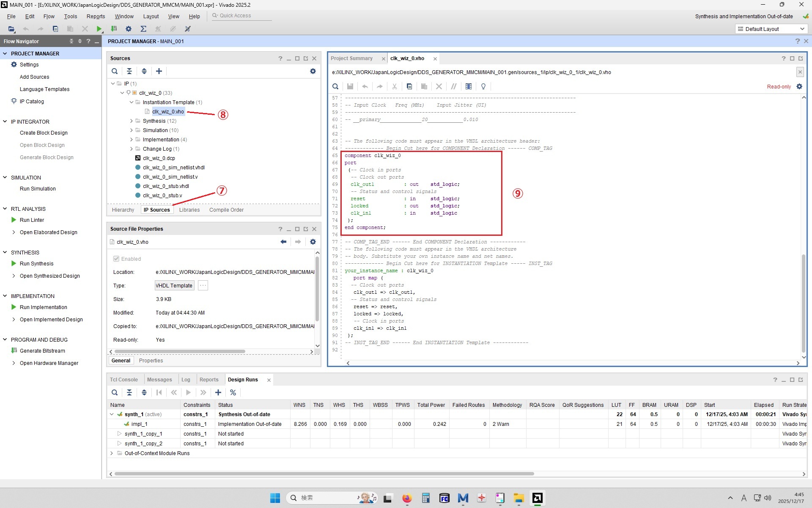This screenshot has height=508, width=812.
Task: Open the Vivado icon in the taskbar
Action: tap(538, 498)
